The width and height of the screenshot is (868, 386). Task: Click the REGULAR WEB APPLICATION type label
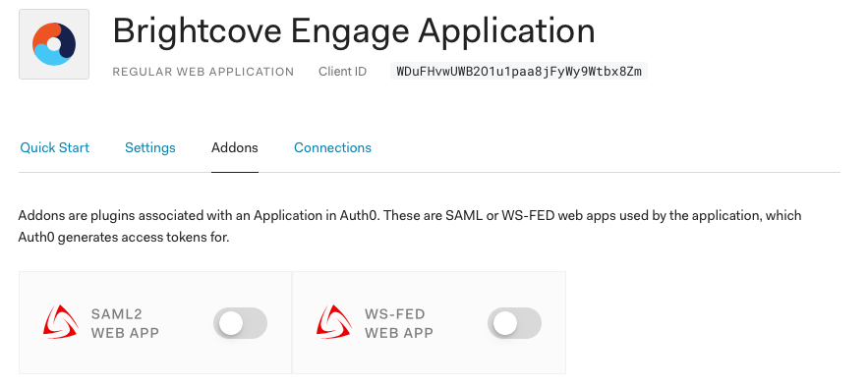[x=203, y=72]
